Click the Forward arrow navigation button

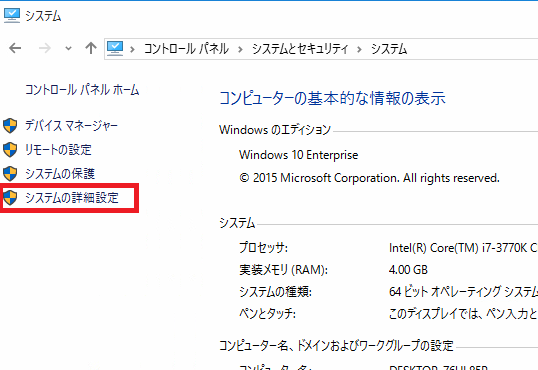[x=45, y=48]
